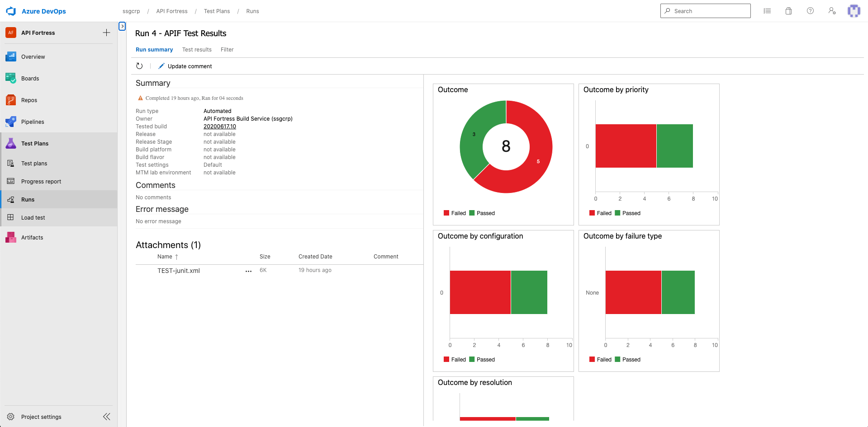
Task: Open the Artifacts section
Action: (x=32, y=237)
